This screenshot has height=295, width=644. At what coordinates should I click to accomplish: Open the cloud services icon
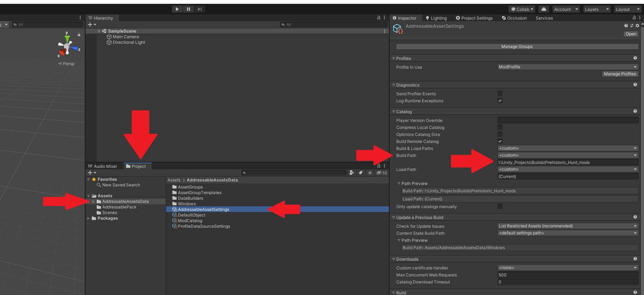[x=543, y=9]
